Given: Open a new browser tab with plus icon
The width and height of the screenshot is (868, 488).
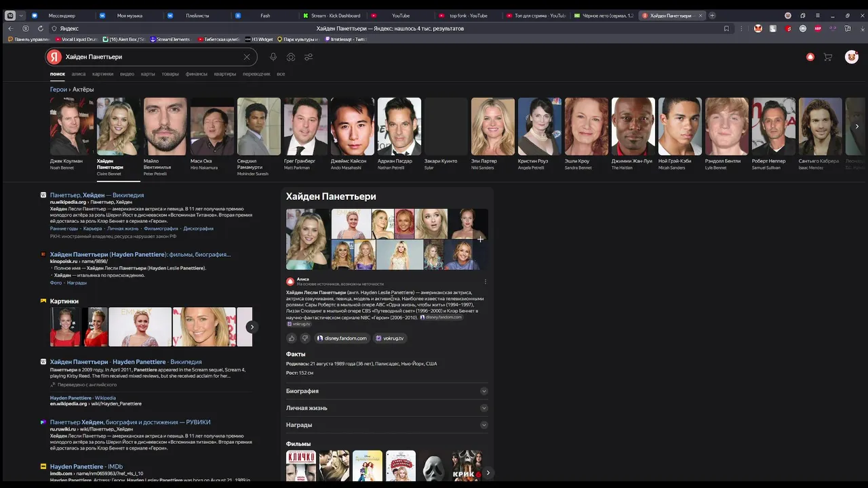Looking at the screenshot, I should [x=712, y=16].
